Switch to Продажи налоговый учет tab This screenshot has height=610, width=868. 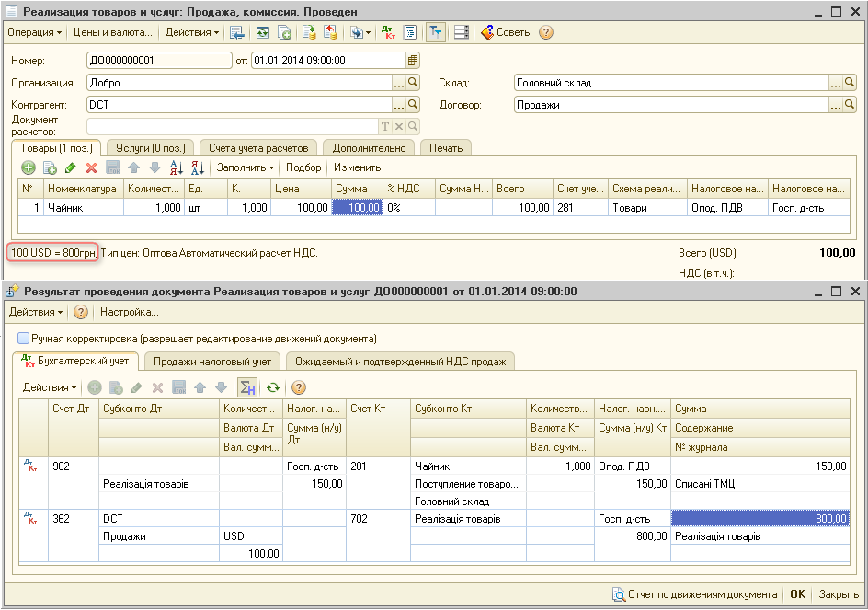point(212,362)
